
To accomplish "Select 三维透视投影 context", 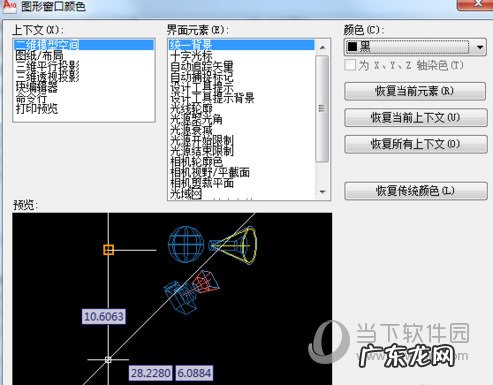I will (84, 77).
